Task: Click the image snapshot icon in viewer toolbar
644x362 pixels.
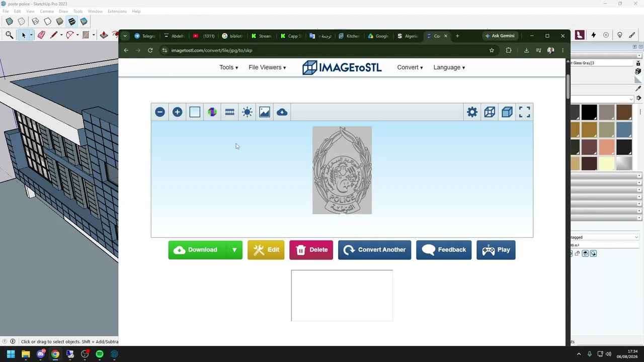Action: [x=265, y=112]
